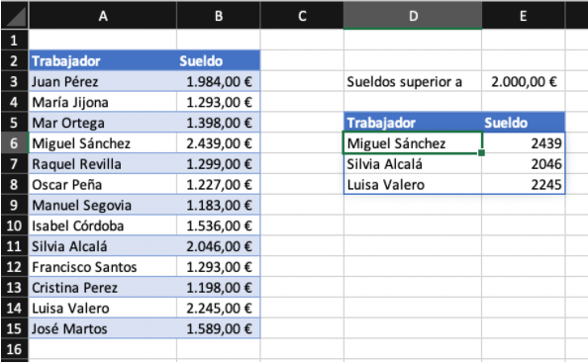This screenshot has width=588, height=364.
Task: Select column B header
Action: pyautogui.click(x=218, y=16)
